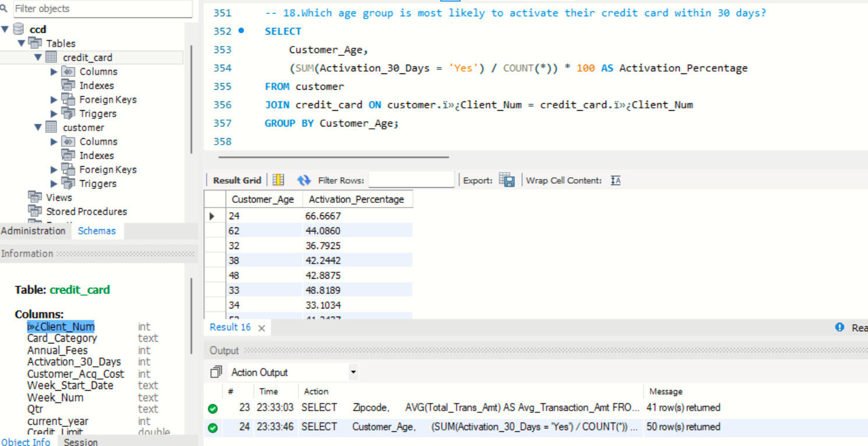The image size is (868, 446).
Task: Select cell with value 33.1034
Action: tap(357, 305)
